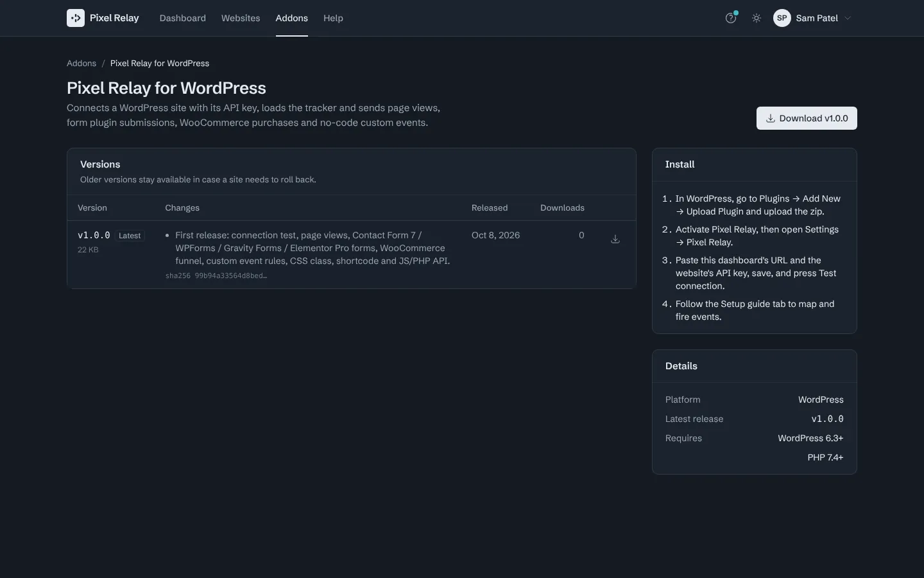The width and height of the screenshot is (924, 578).
Task: Click the 'WordPress' platform value
Action: pos(821,399)
